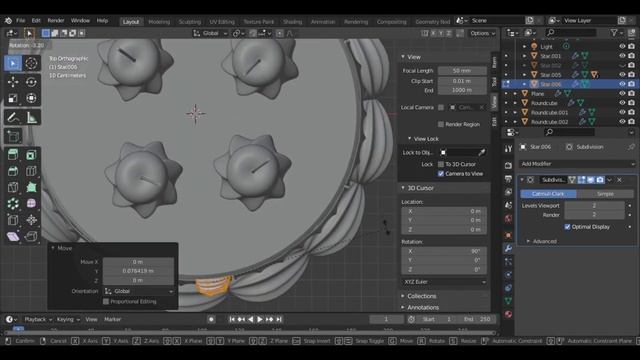The image size is (640, 360).
Task: Open the File menu
Action: [x=20, y=20]
